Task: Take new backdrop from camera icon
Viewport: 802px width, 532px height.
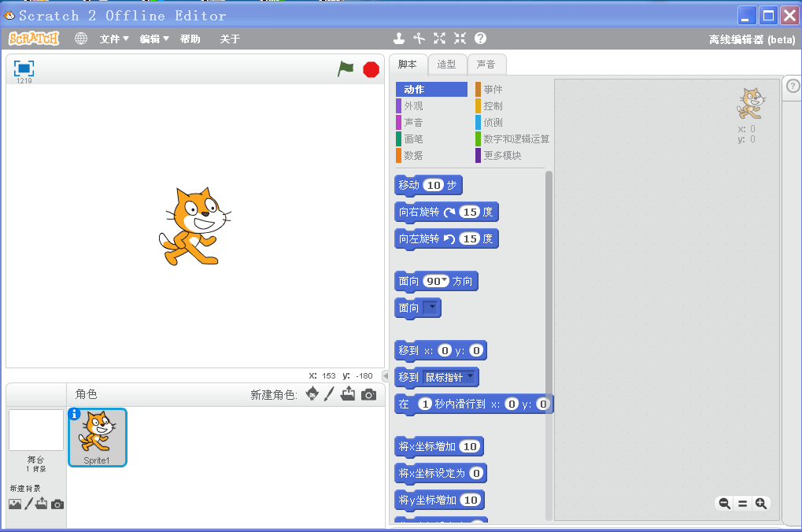Action: click(x=57, y=504)
